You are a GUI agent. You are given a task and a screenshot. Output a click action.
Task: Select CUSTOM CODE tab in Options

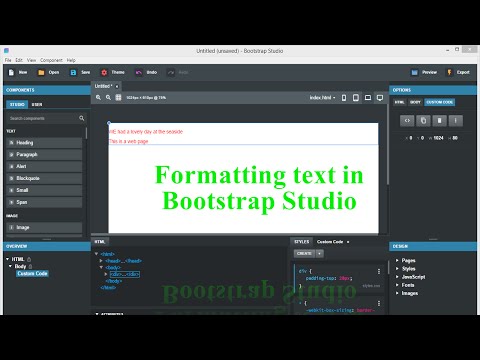tap(440, 102)
